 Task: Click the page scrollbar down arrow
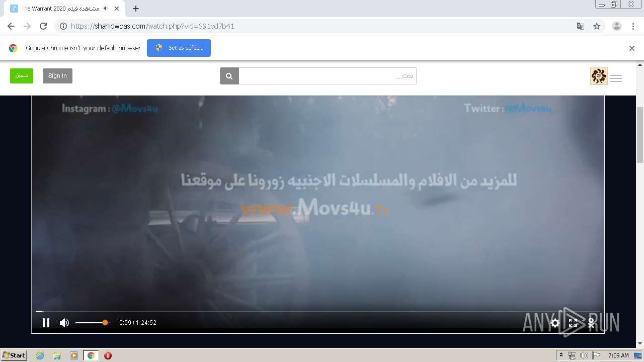click(640, 343)
